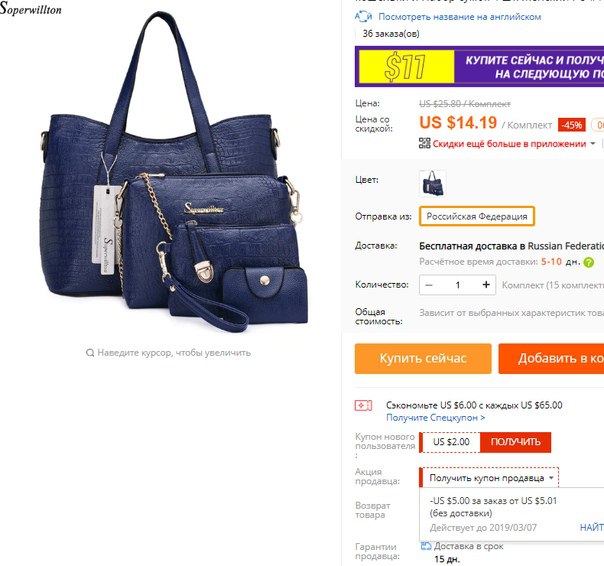Open the Получить купон продавца dropdown
Image resolution: width=604 pixels, height=566 pixels.
pyautogui.click(x=488, y=478)
